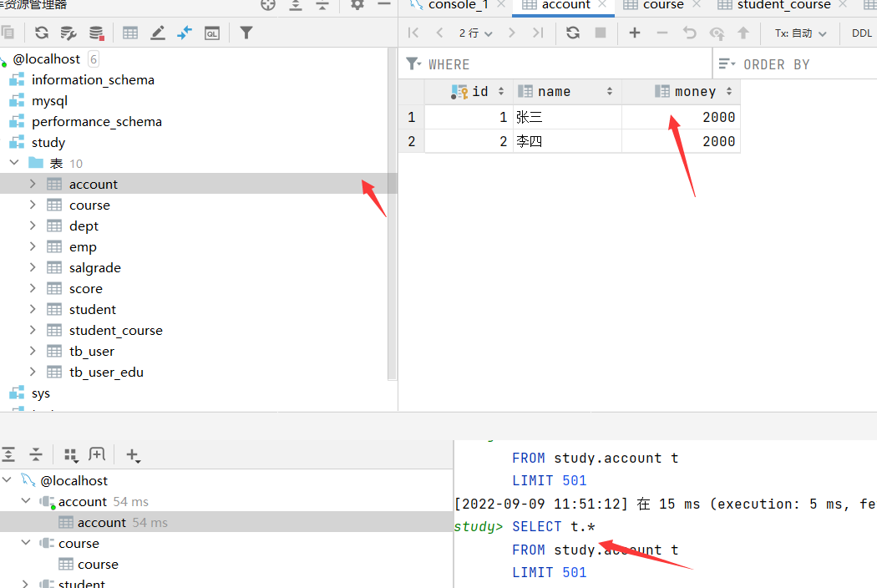Expand the salgrade table node
This screenshot has width=877, height=588.
[33, 267]
